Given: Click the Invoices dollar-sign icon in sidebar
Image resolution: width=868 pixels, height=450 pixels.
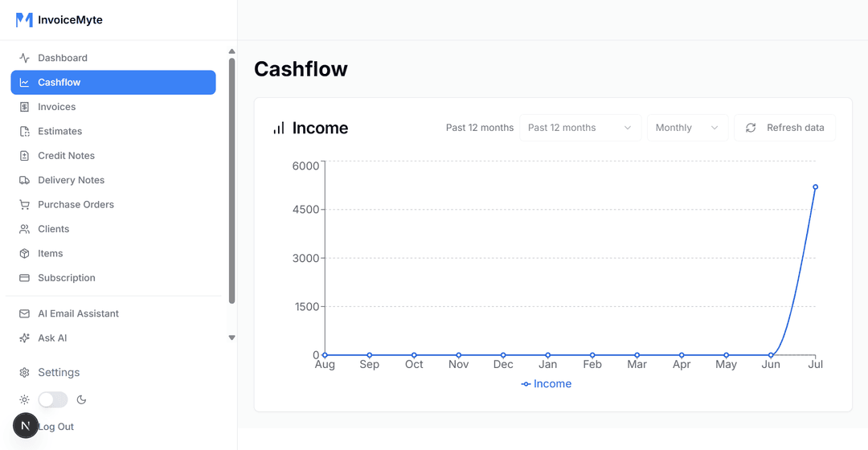Looking at the screenshot, I should (24, 107).
